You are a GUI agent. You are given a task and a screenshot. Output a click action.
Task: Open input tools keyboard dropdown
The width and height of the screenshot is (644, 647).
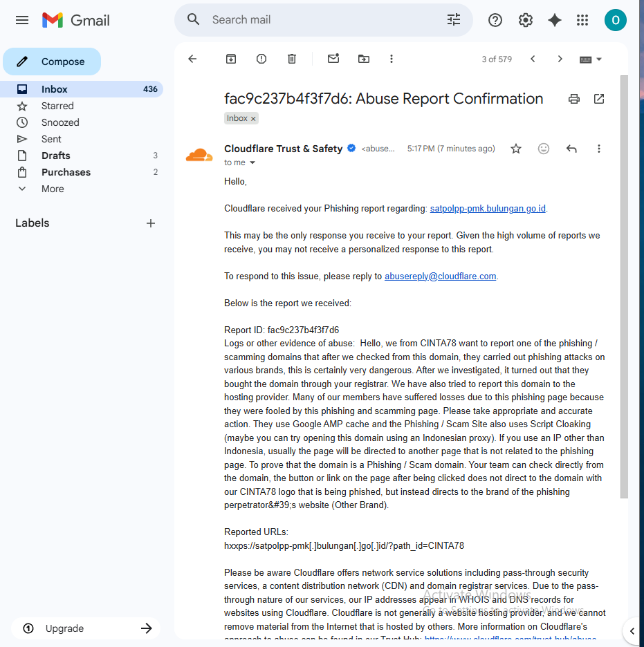tap(590, 59)
